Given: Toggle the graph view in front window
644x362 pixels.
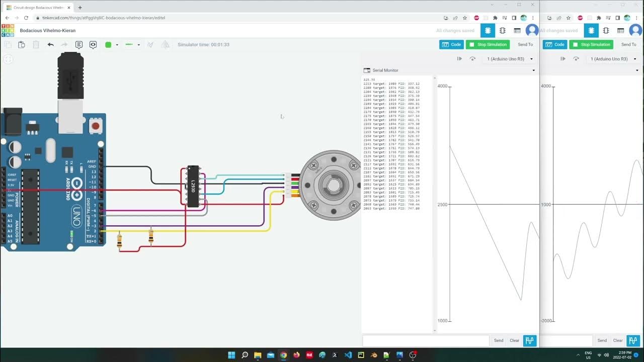Looking at the screenshot, I should 530,340.
